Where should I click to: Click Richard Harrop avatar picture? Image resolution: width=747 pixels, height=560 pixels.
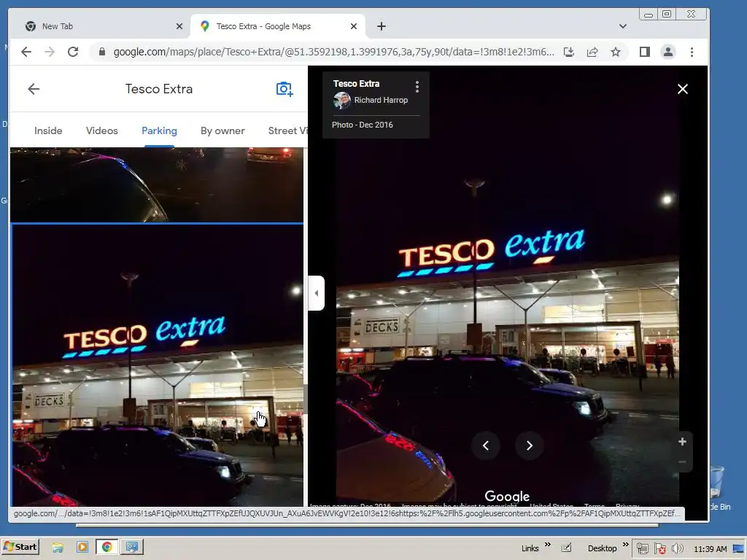[342, 101]
